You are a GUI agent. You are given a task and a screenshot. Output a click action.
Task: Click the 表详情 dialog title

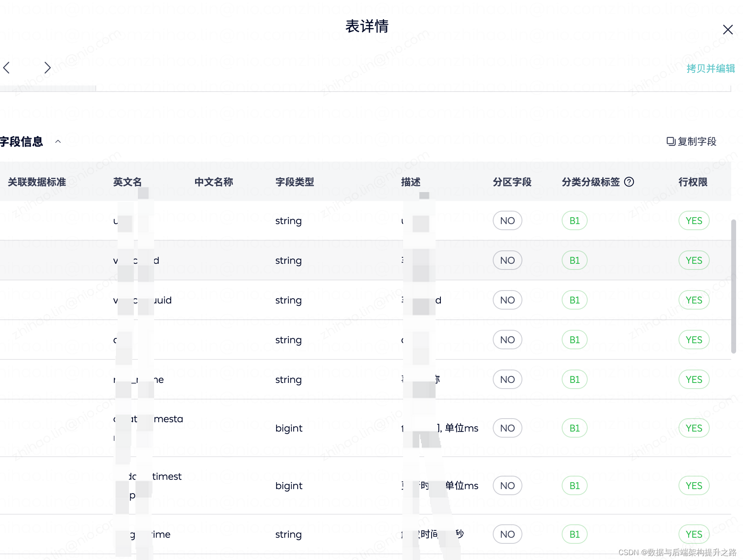coord(367,26)
